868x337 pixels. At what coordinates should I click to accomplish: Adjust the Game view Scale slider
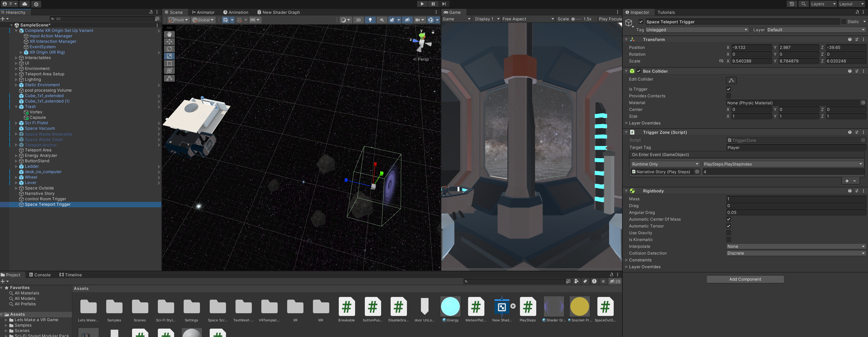pyautogui.click(x=573, y=19)
